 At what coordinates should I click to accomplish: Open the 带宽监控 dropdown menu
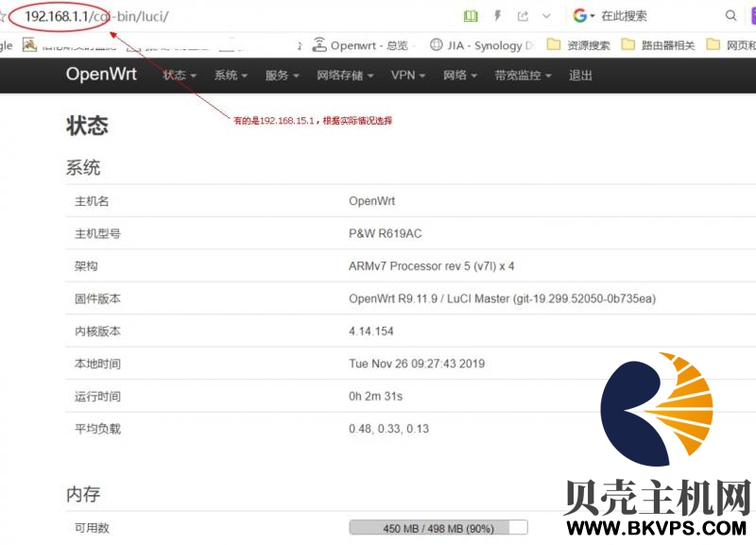click(x=523, y=76)
